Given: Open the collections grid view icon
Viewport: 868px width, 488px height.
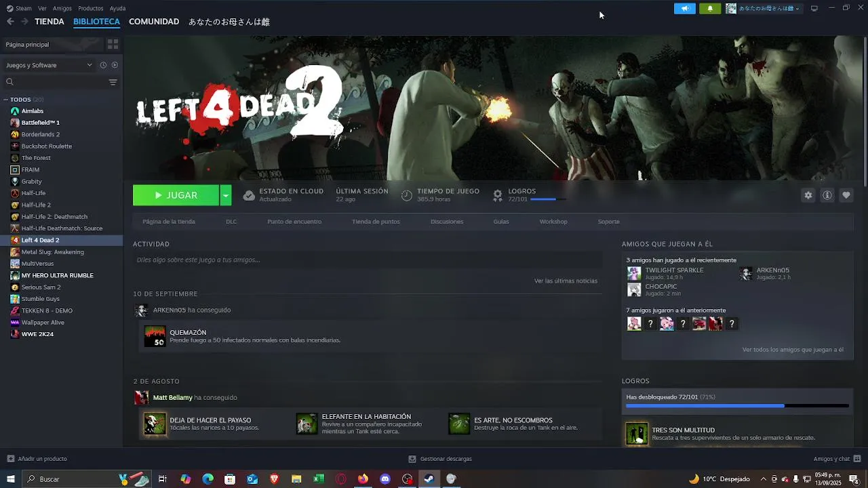Looking at the screenshot, I should (113, 44).
